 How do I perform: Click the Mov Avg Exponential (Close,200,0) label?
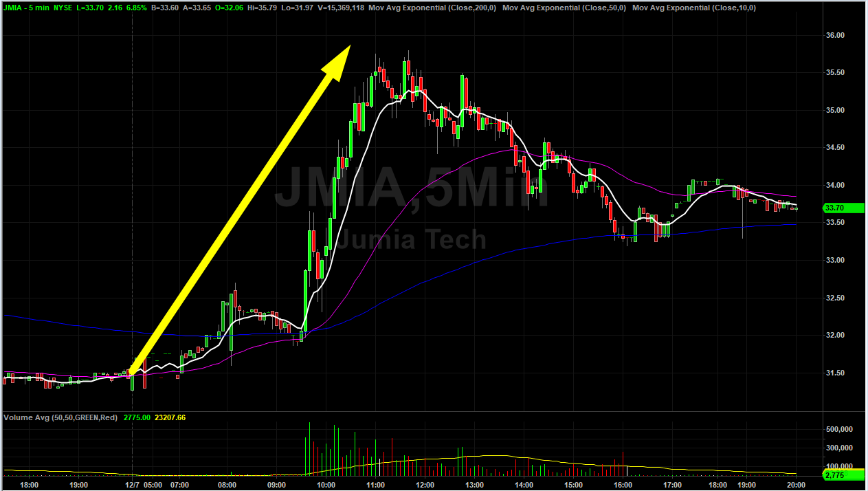point(432,8)
